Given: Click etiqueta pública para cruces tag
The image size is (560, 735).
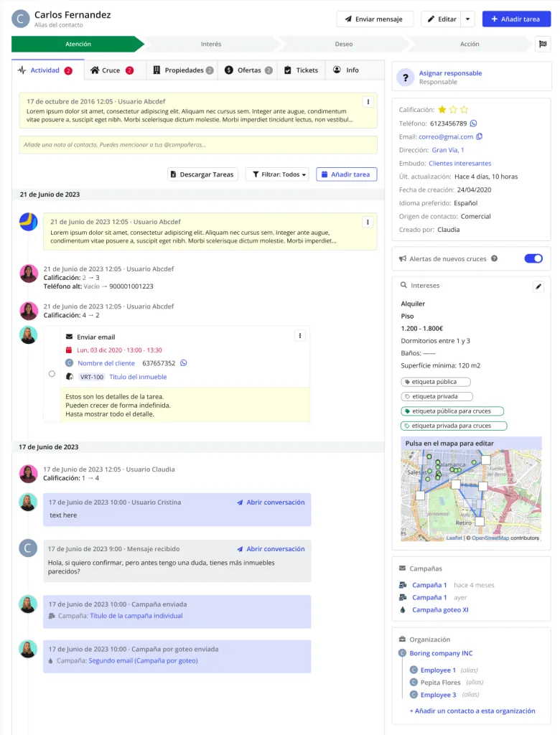Looking at the screenshot, I should click(452, 411).
